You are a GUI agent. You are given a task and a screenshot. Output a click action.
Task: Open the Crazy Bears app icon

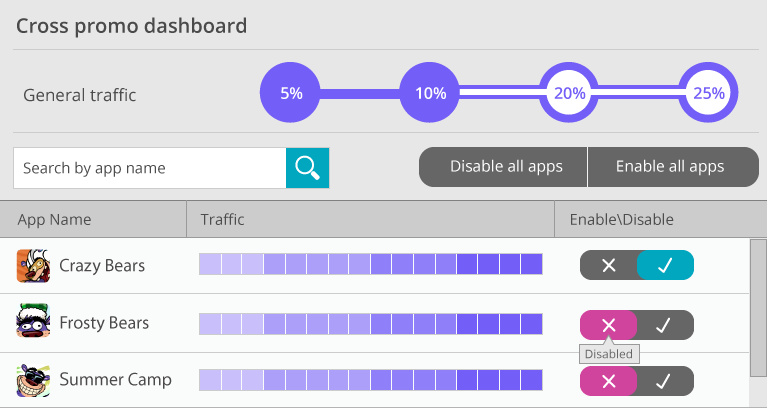pyautogui.click(x=33, y=266)
